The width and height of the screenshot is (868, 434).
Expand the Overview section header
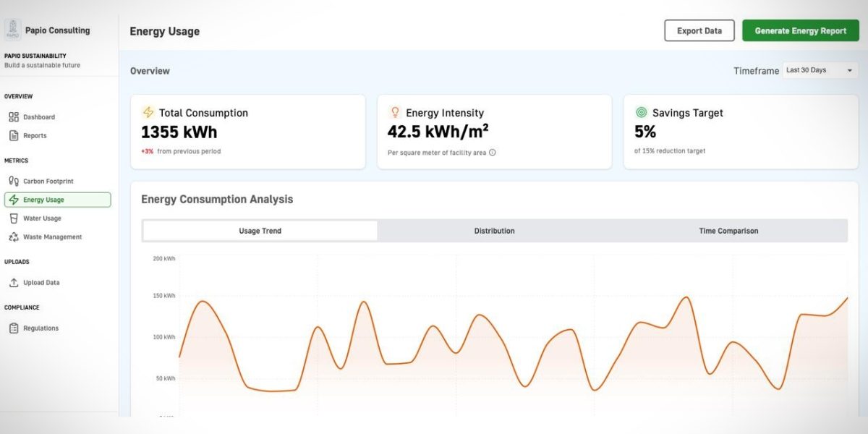pyautogui.click(x=150, y=71)
